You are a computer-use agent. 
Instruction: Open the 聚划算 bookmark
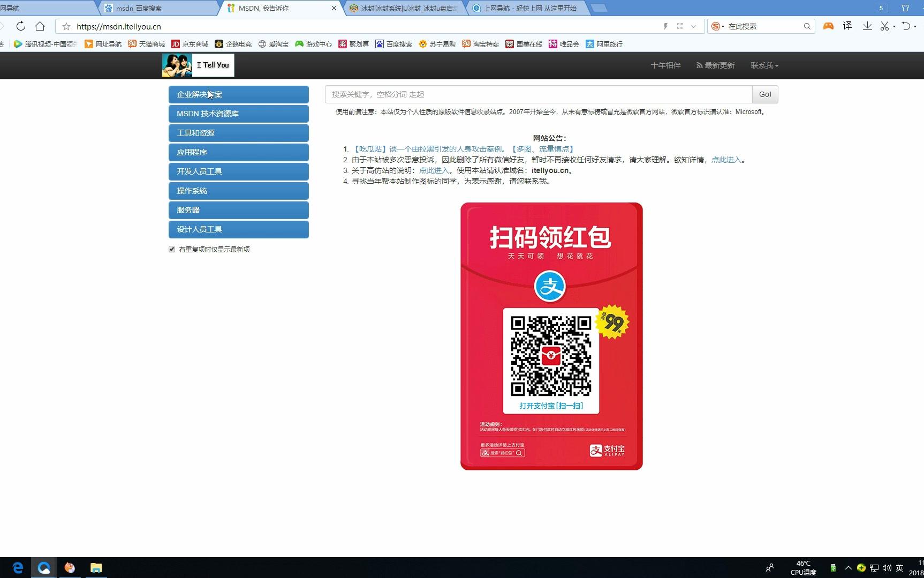click(x=353, y=44)
